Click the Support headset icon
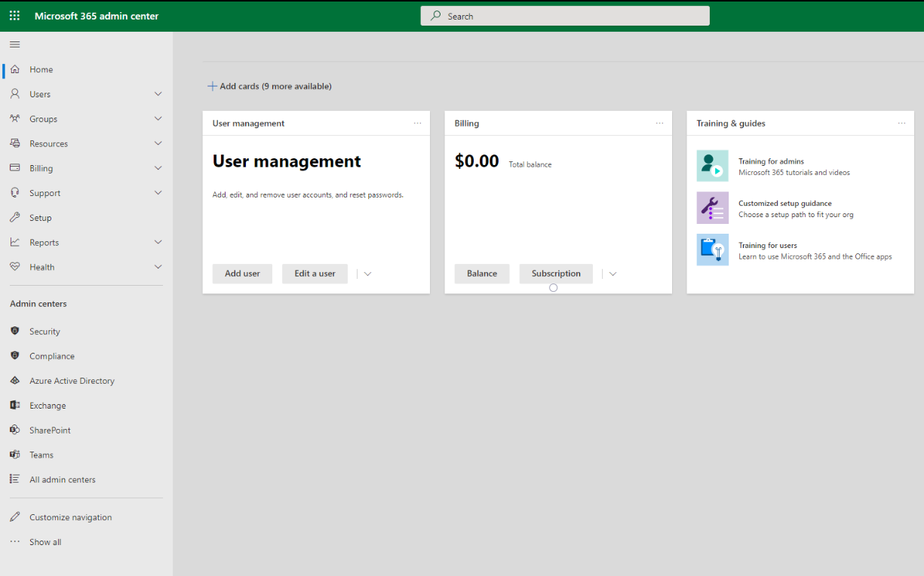This screenshot has height=576, width=924. (x=14, y=193)
